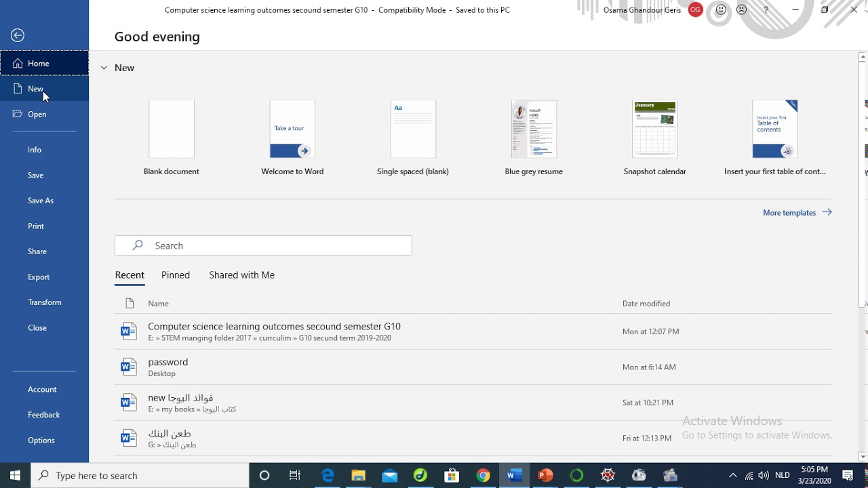This screenshot has height=488, width=868.
Task: Show hidden system tray icons
Action: coord(733,475)
